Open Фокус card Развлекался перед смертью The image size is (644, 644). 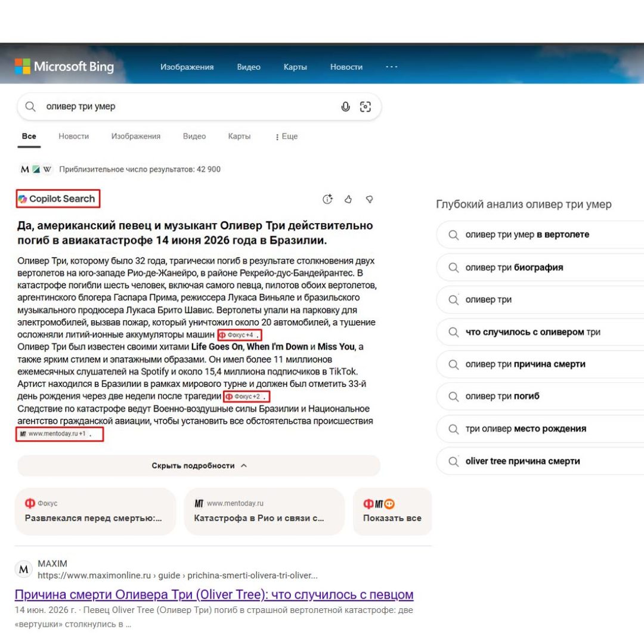tap(95, 512)
